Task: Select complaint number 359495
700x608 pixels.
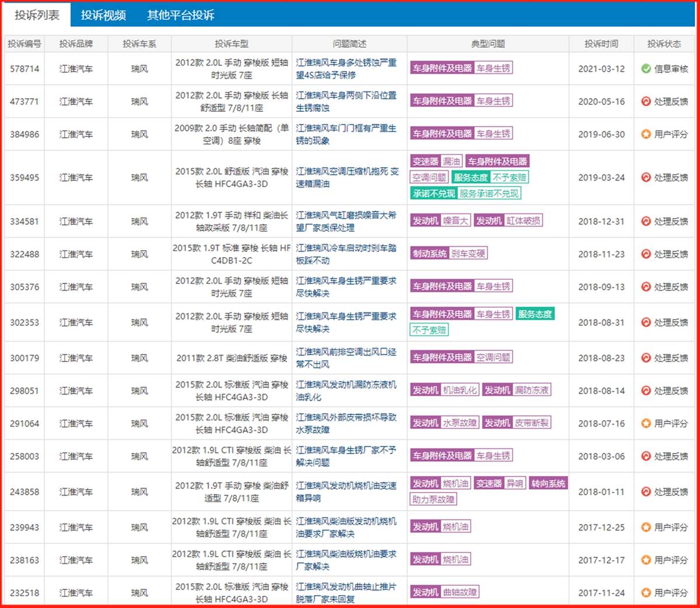Action: point(24,178)
